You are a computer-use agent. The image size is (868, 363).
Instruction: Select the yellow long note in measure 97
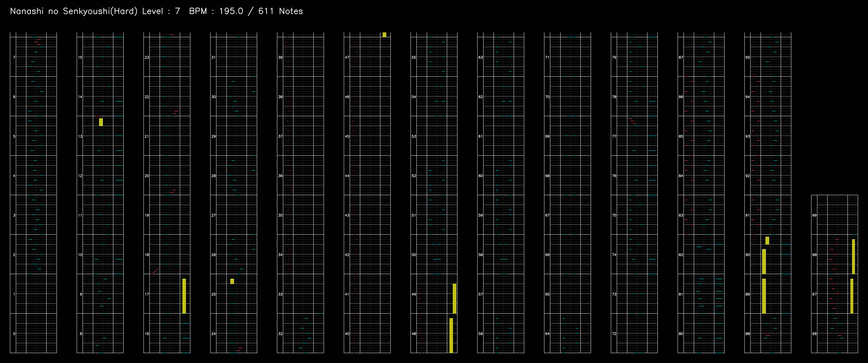(x=852, y=296)
